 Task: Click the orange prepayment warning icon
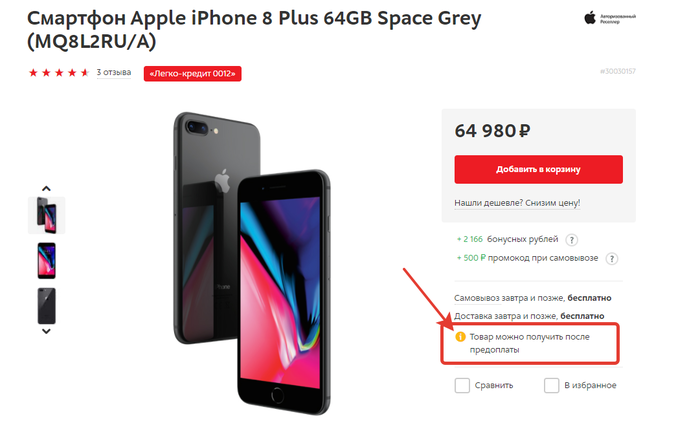[x=461, y=337]
